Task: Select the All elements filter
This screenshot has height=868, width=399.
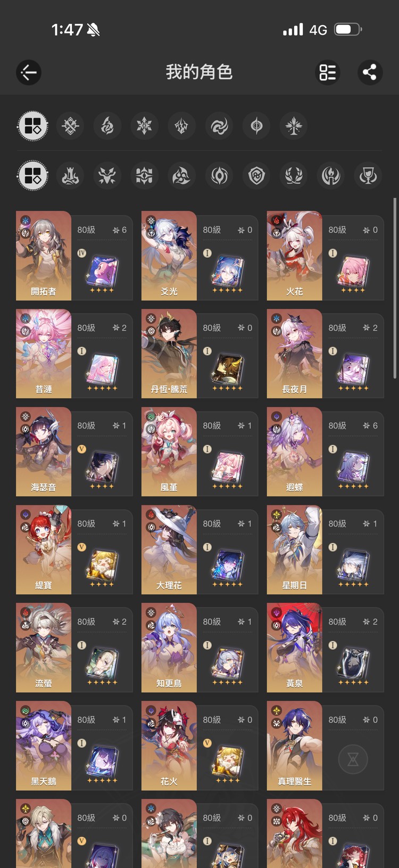Action: tap(33, 126)
